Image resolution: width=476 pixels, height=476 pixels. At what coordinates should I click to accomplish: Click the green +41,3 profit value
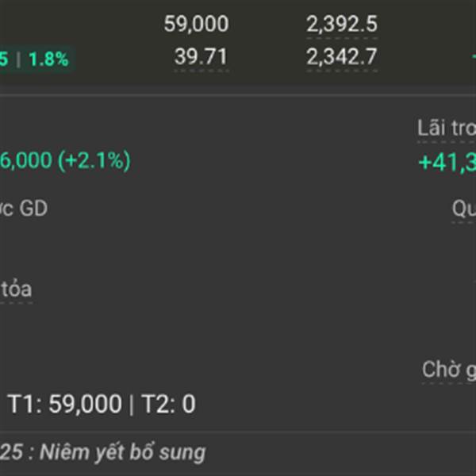tap(447, 163)
